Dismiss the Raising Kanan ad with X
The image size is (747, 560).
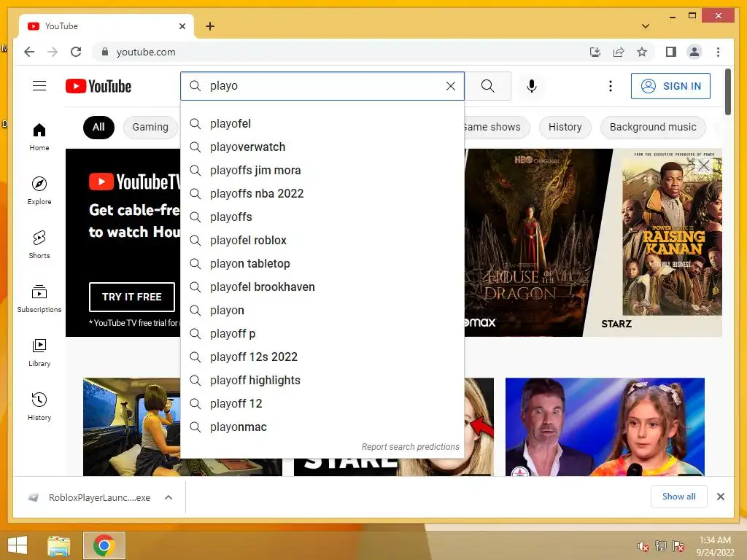pyautogui.click(x=704, y=166)
